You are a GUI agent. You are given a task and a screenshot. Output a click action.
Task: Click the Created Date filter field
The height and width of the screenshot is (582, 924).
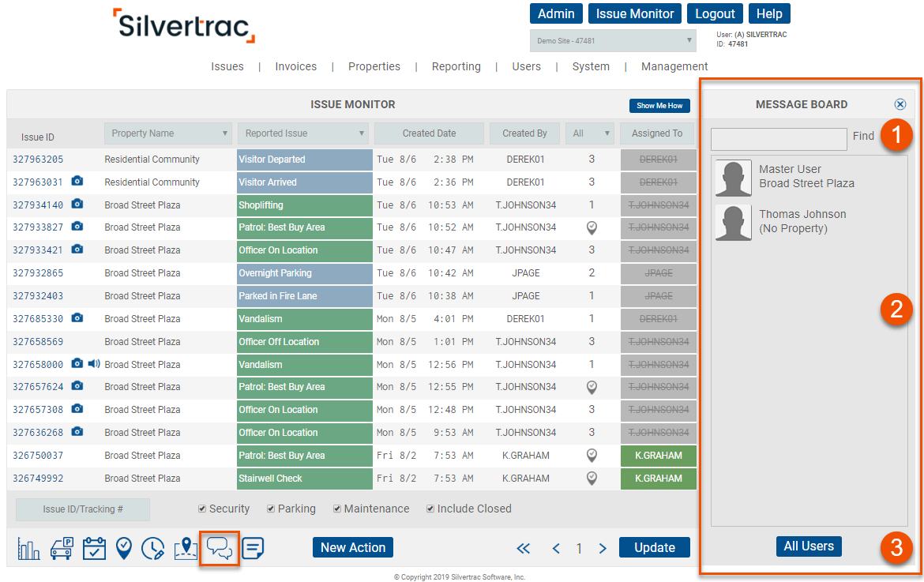429,133
